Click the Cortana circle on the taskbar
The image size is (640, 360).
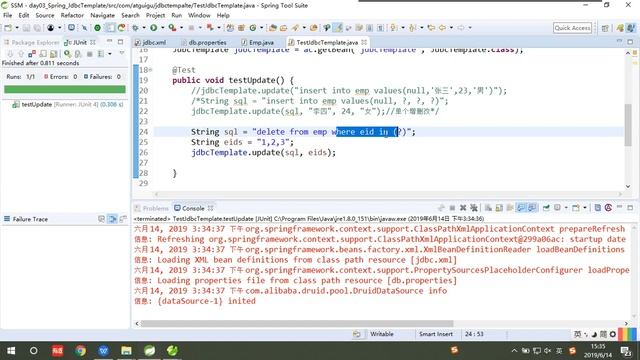33,351
